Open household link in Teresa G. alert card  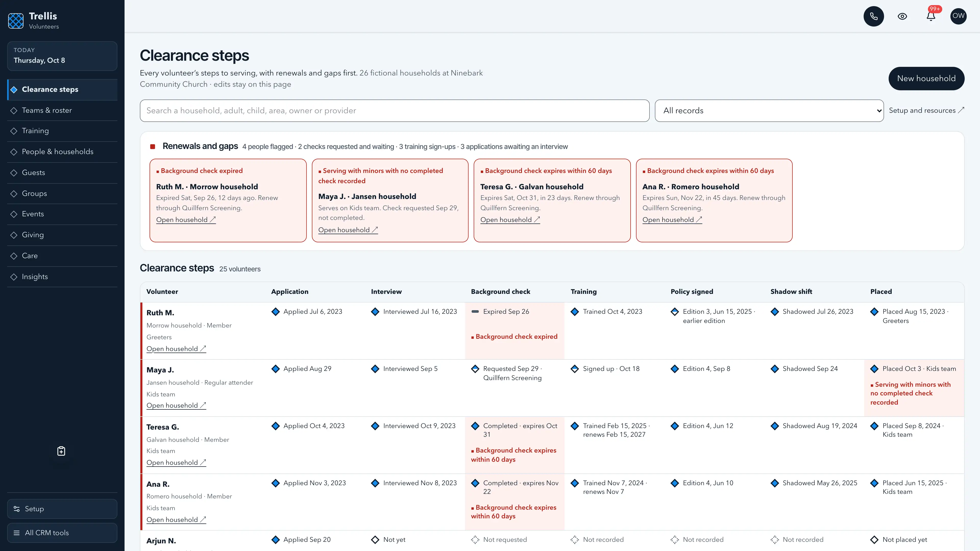tap(510, 219)
